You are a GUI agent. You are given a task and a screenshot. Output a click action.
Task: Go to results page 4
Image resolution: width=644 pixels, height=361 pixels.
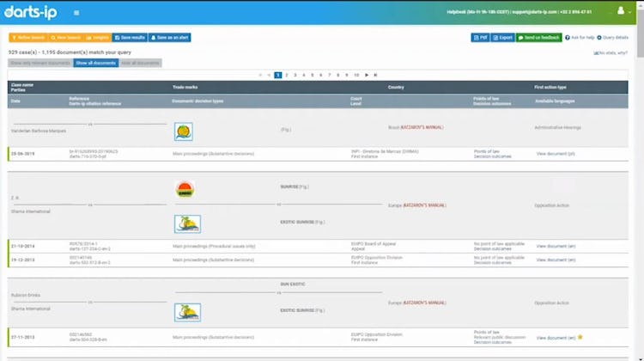coord(304,76)
